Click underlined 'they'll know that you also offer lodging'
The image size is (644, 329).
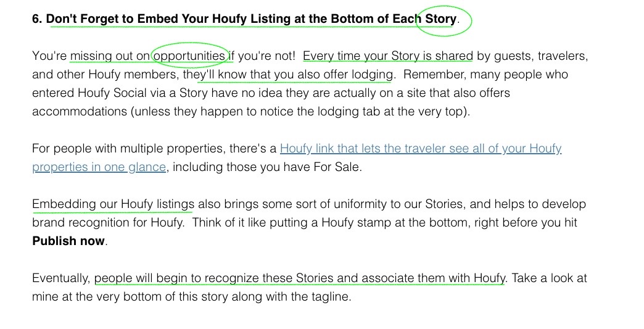295,75
